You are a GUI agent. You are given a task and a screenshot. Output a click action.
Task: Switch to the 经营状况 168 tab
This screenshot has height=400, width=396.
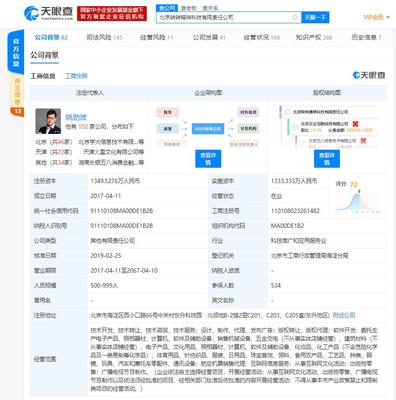(x=262, y=37)
